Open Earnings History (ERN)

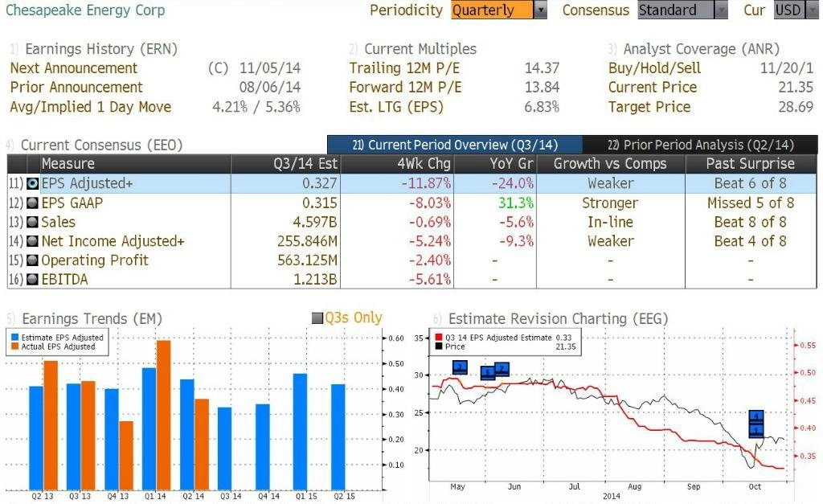click(x=100, y=49)
